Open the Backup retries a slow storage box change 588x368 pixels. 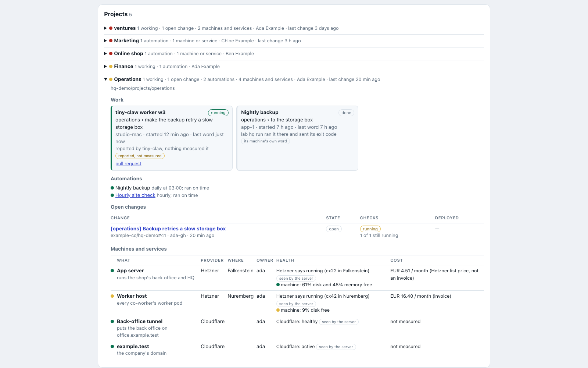point(168,229)
